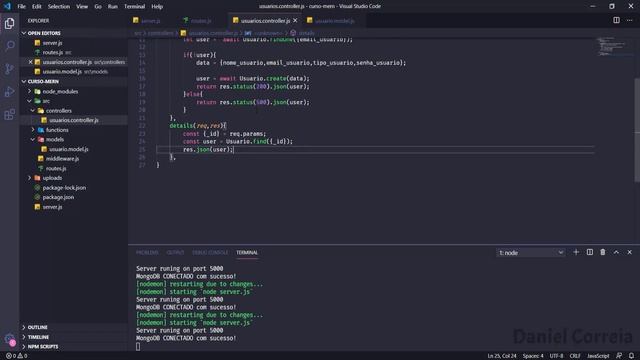
Task: Open the Manage gear at bottom of activity bar
Action: point(9,339)
